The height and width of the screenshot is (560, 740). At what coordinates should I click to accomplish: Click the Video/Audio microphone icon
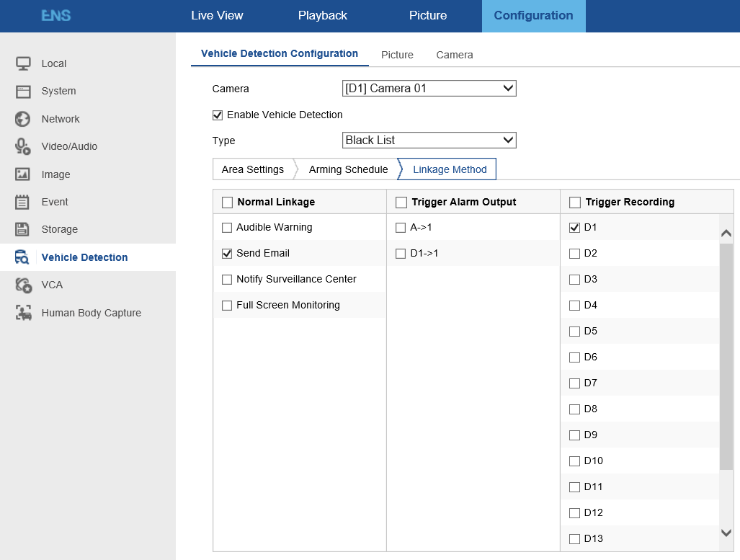tap(23, 146)
